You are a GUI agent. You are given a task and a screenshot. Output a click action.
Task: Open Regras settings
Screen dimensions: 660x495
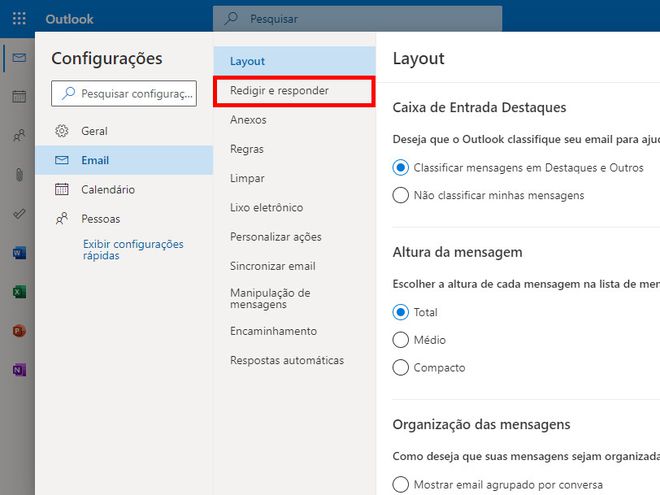point(294,149)
